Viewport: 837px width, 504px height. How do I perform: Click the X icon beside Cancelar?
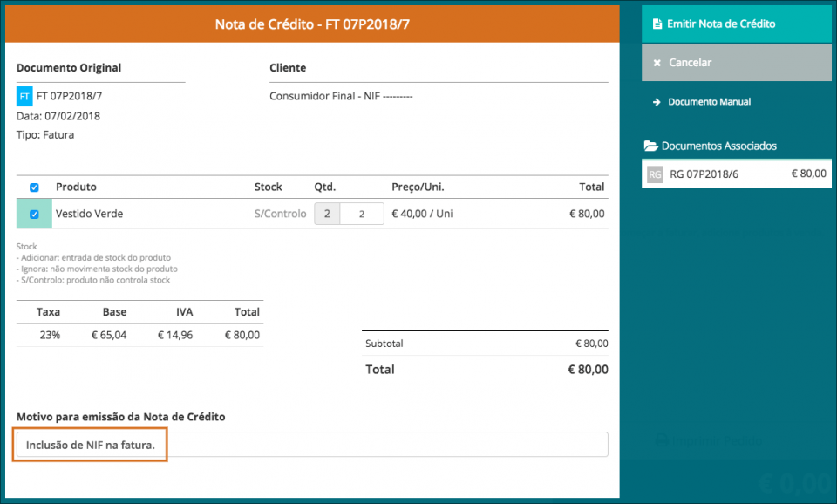[x=657, y=63]
